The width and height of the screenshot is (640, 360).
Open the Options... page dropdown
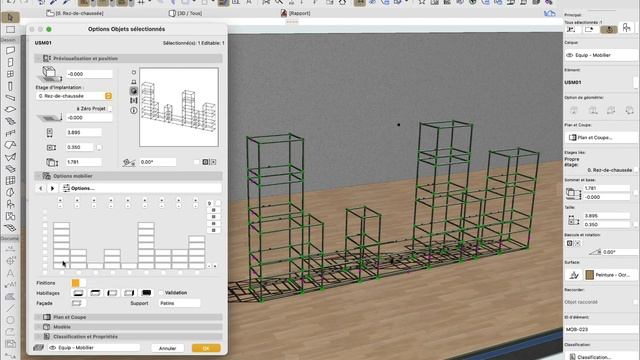tap(141, 188)
